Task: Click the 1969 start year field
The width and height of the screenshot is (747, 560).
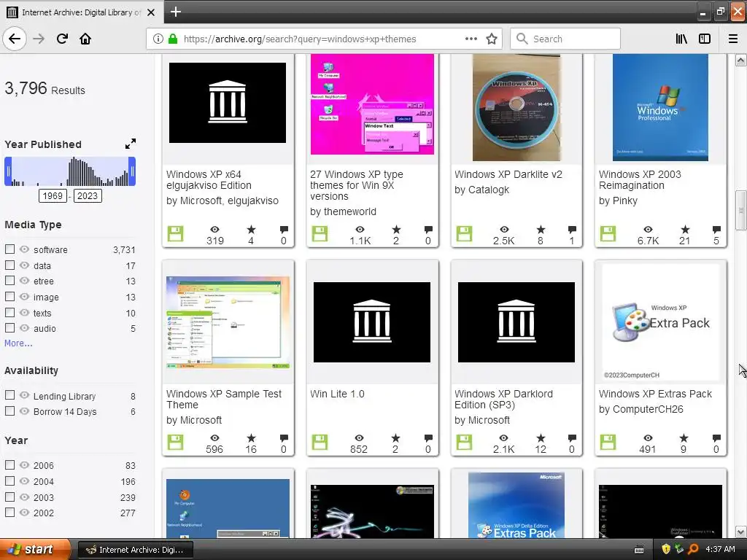Action: coord(53,195)
